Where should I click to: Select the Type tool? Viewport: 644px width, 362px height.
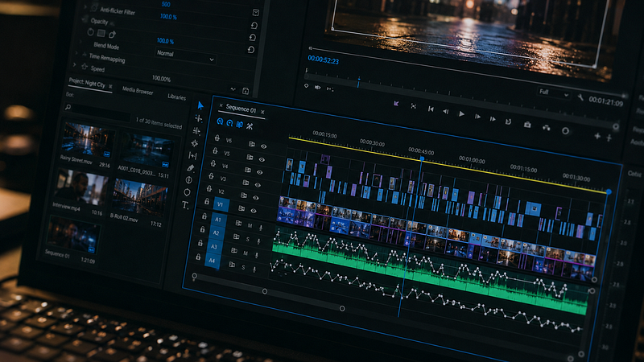click(x=185, y=205)
